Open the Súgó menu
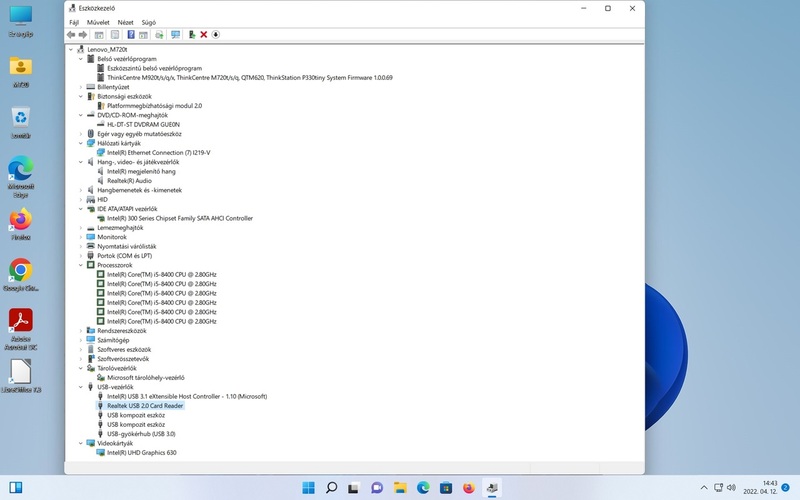Image resolution: width=800 pixels, height=500 pixels. (x=148, y=22)
